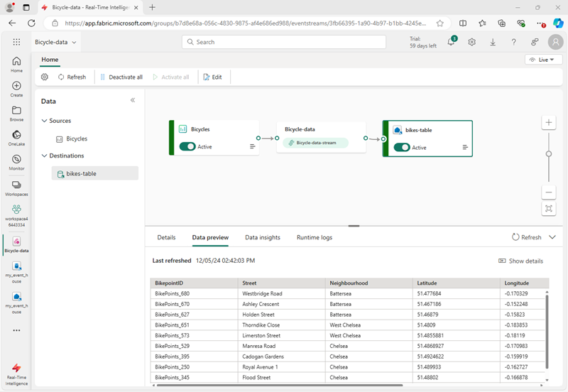Open OneLake in the left sidebar
Viewport: 568px width, 392px height.
[x=16, y=138]
